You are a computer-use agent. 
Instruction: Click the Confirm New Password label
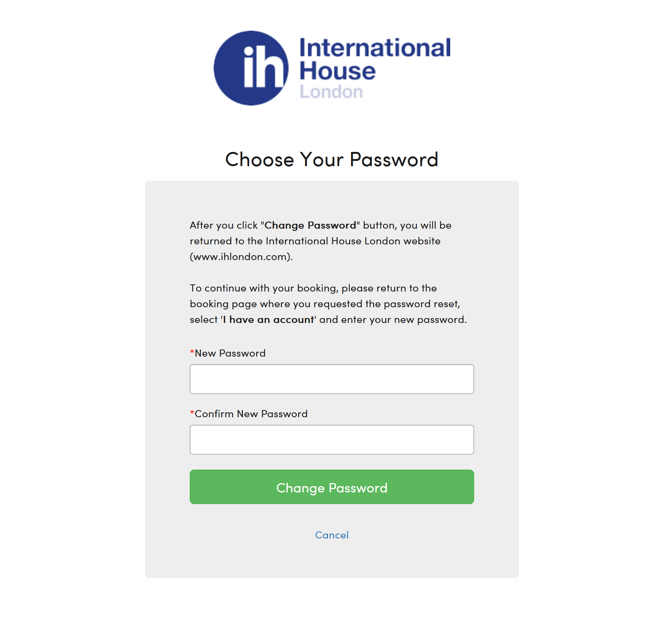(251, 414)
